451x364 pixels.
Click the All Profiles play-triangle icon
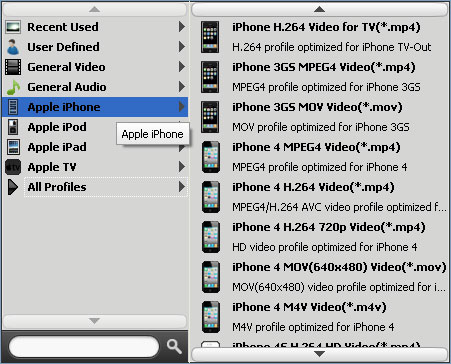13,187
